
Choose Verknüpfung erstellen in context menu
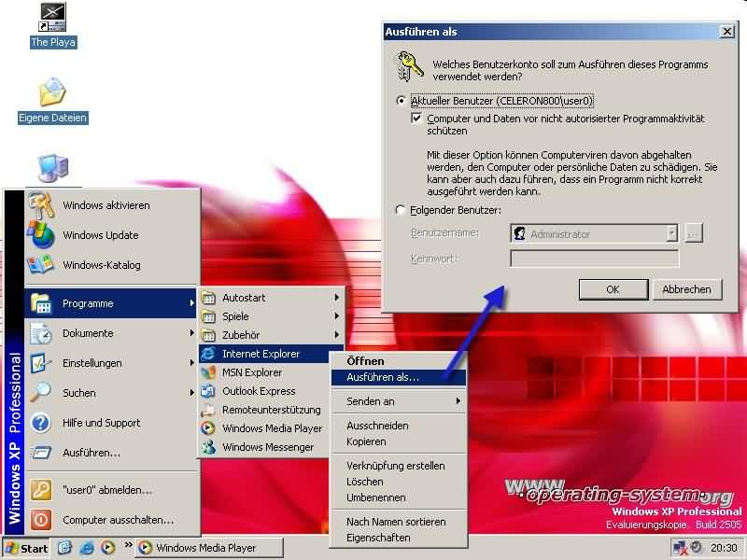coord(398,466)
